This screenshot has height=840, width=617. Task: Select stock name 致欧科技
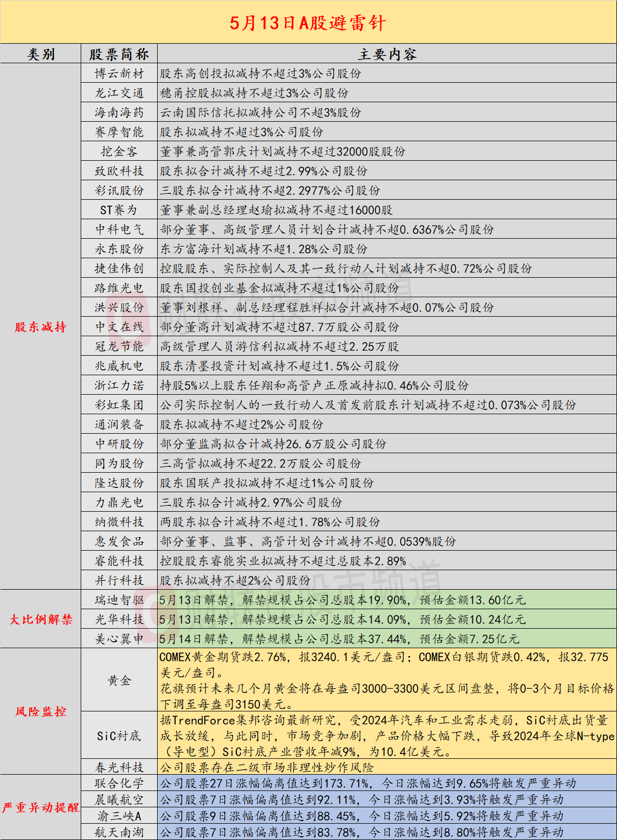119,171
